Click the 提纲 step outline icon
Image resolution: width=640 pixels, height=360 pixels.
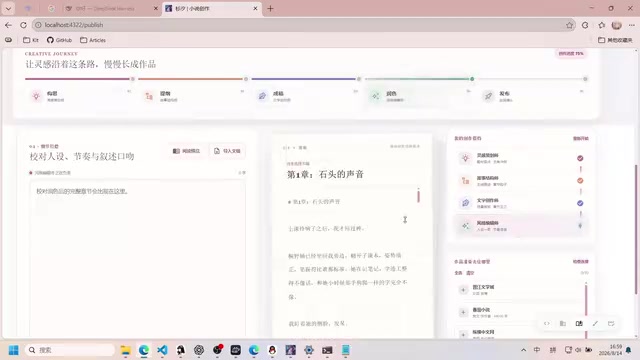point(149,96)
